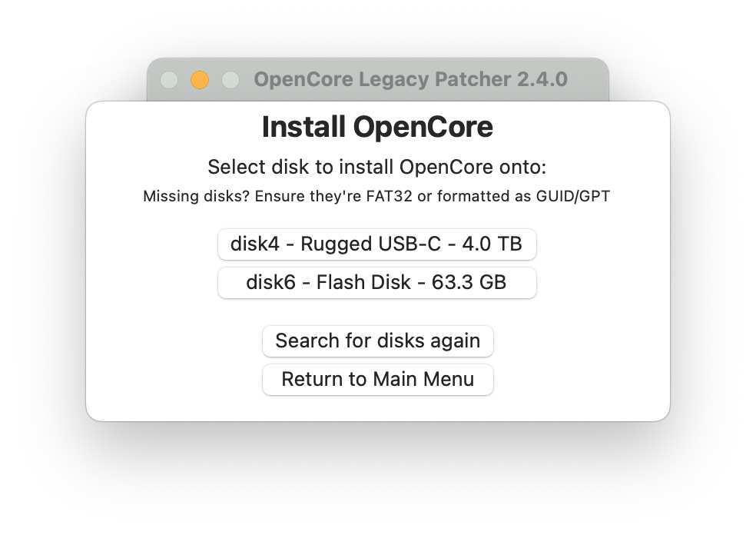Click the 'Missing disks?' FAT32 hint text
The width and height of the screenshot is (756, 535).
[376, 196]
